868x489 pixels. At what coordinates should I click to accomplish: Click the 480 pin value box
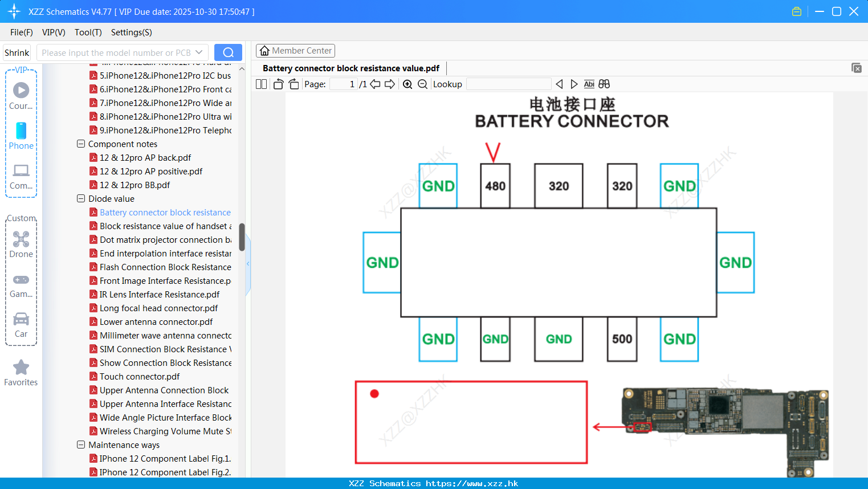[x=495, y=186]
